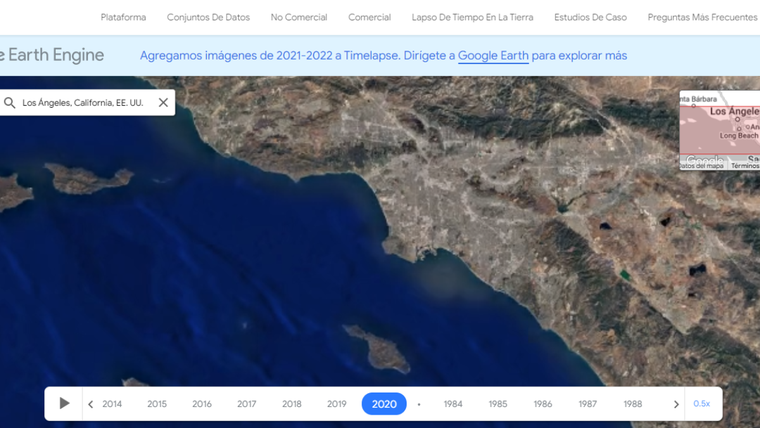Open Lapso De Tiempo En La Tierra

tap(472, 17)
